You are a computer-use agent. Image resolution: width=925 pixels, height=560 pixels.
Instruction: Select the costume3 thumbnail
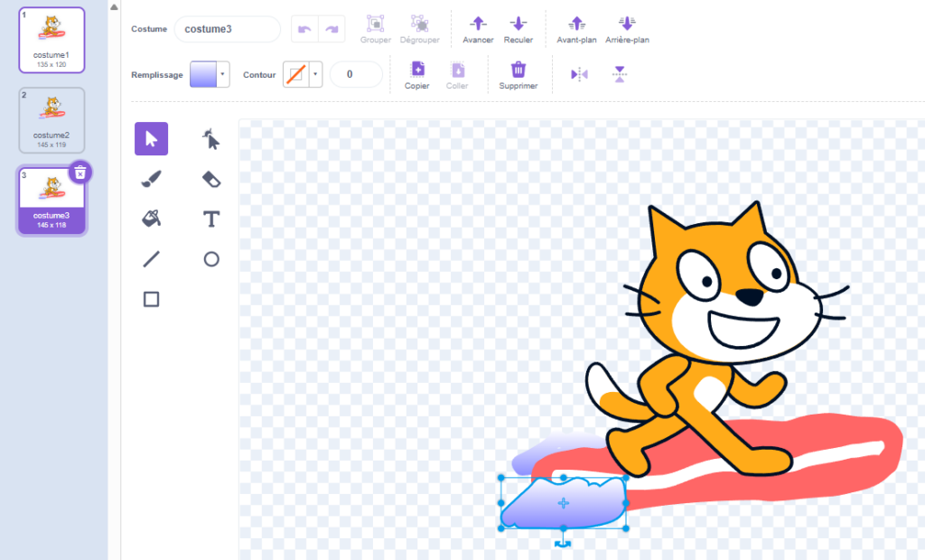coord(51,201)
